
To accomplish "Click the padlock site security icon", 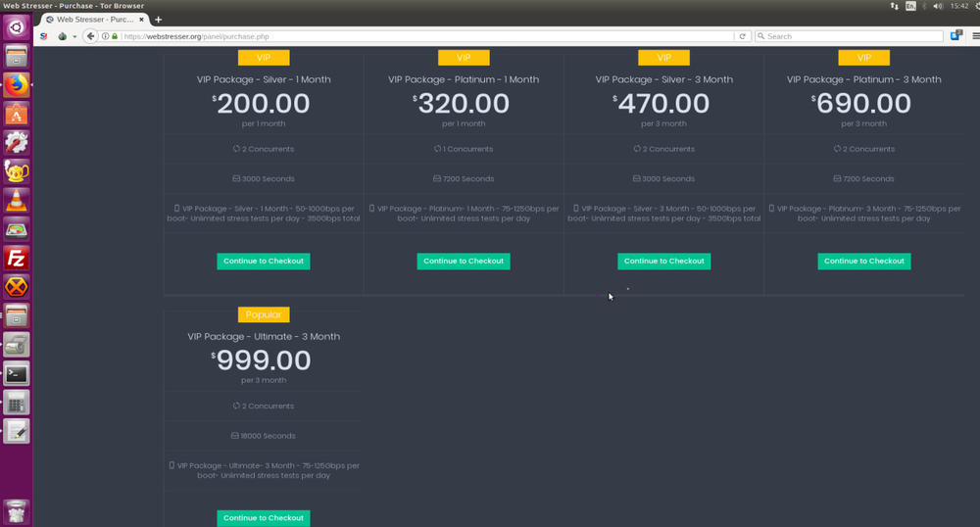I will 116,36.
